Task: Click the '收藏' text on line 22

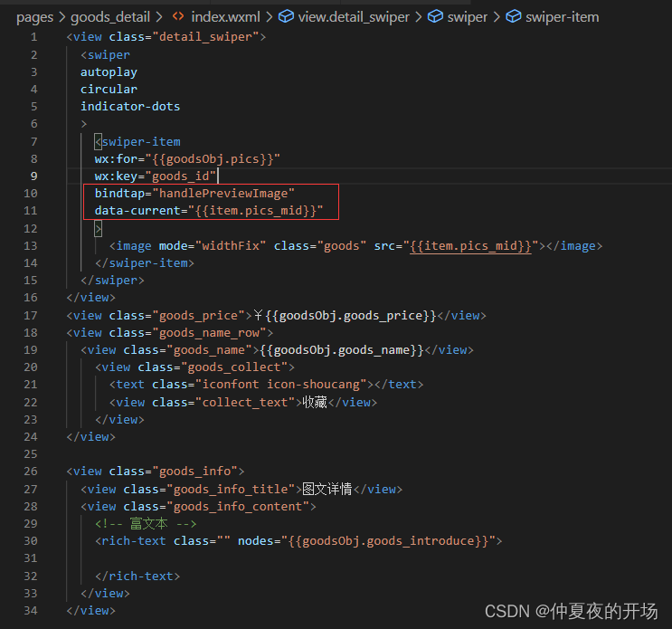Action: point(315,402)
